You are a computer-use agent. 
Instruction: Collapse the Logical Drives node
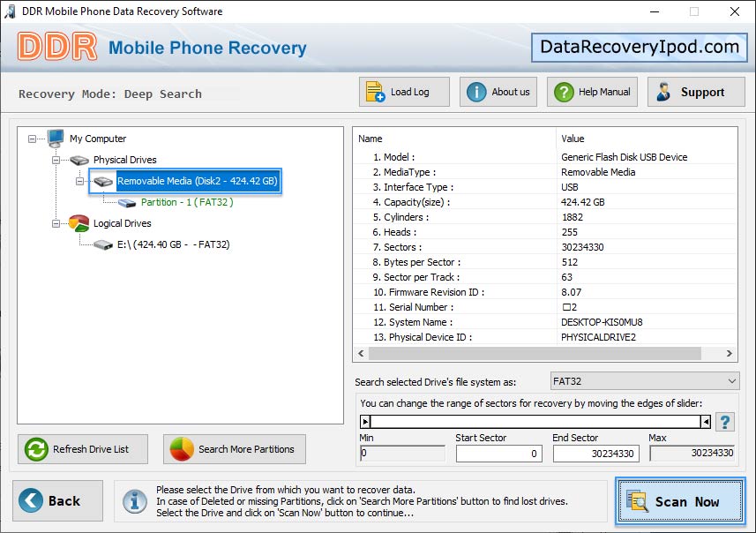[x=56, y=224]
